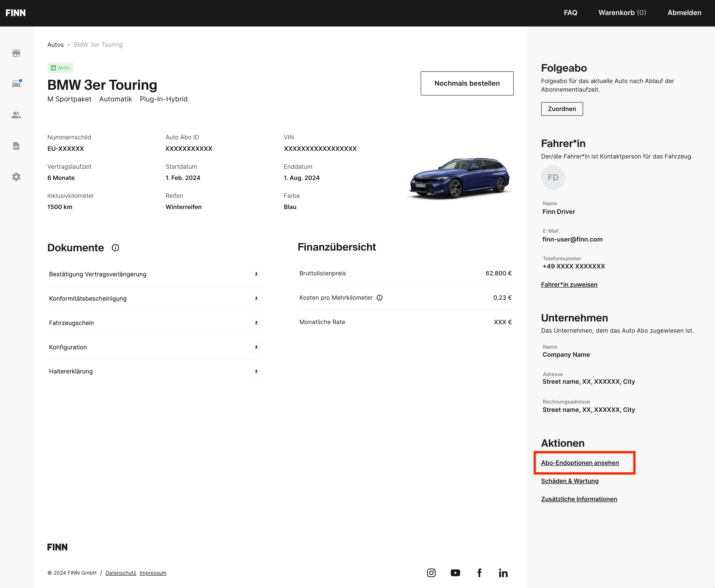Viewport: 715px width, 588px height.
Task: Download Bestätigung Vertragsverlängerung document
Action: click(256, 274)
